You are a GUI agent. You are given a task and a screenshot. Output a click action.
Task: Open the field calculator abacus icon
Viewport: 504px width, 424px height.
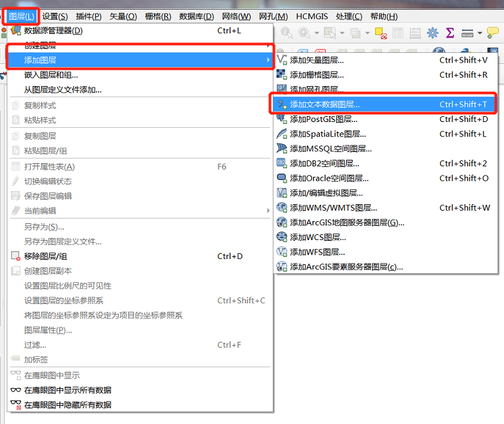pyautogui.click(x=415, y=33)
